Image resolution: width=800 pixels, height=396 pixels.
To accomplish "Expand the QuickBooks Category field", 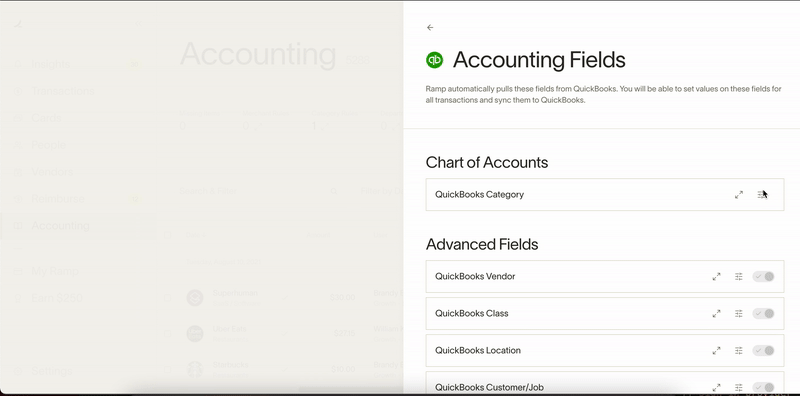I will (x=739, y=194).
